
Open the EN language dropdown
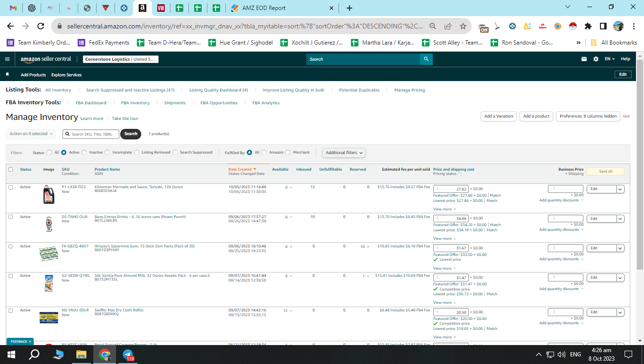point(610,59)
